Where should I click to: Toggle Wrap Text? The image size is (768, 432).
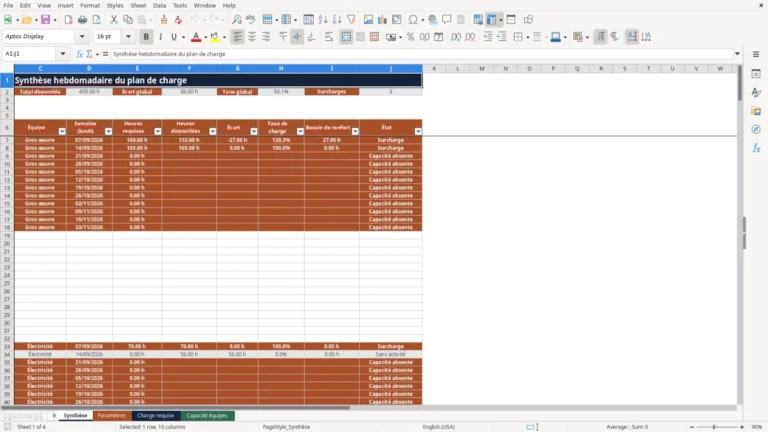coord(329,37)
